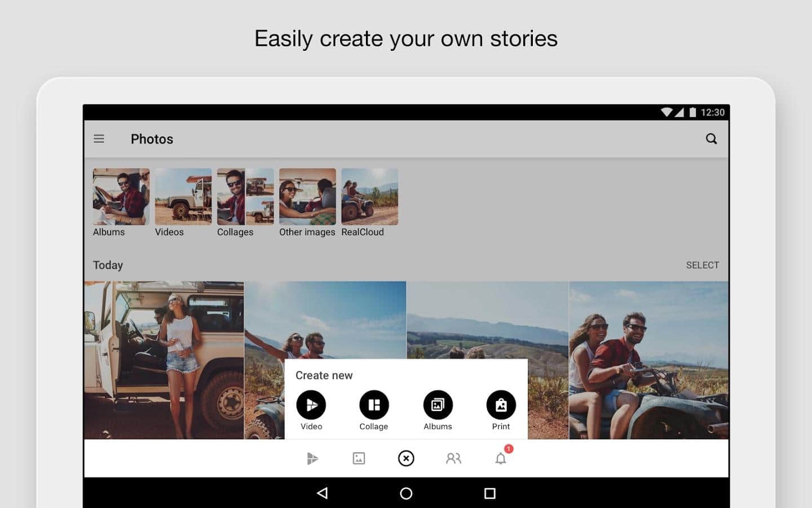Tap the search magnifier icon
Viewport: 812px width, 508px height.
(711, 139)
